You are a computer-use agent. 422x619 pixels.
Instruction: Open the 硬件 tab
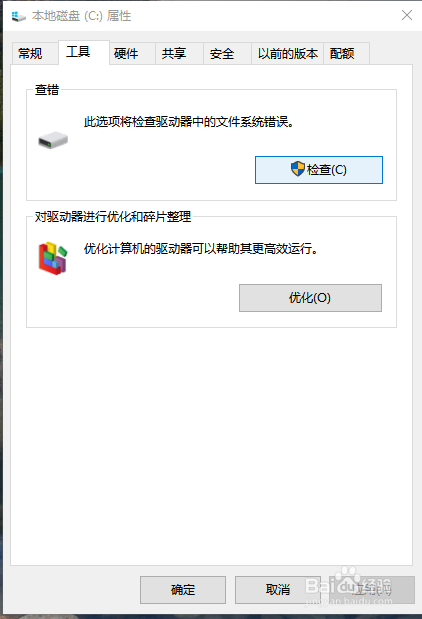point(126,53)
